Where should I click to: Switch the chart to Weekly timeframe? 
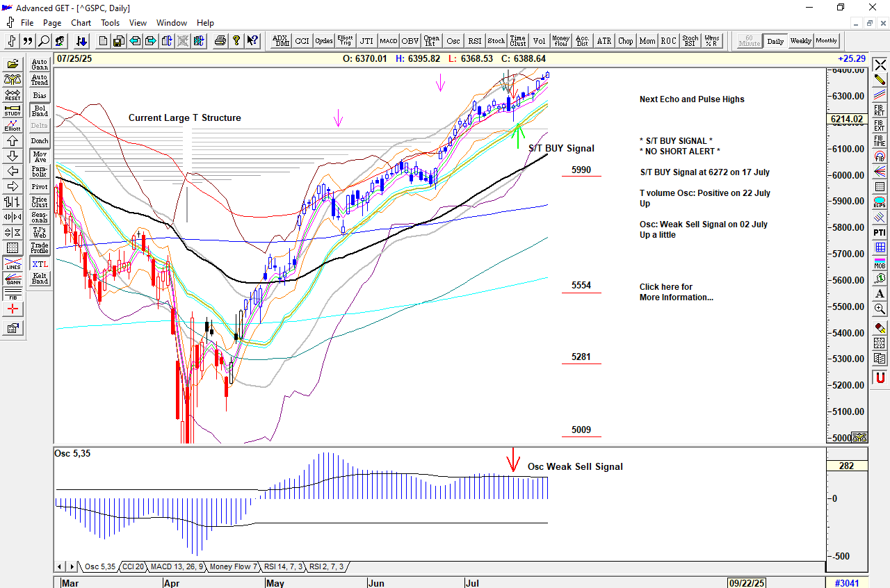800,41
